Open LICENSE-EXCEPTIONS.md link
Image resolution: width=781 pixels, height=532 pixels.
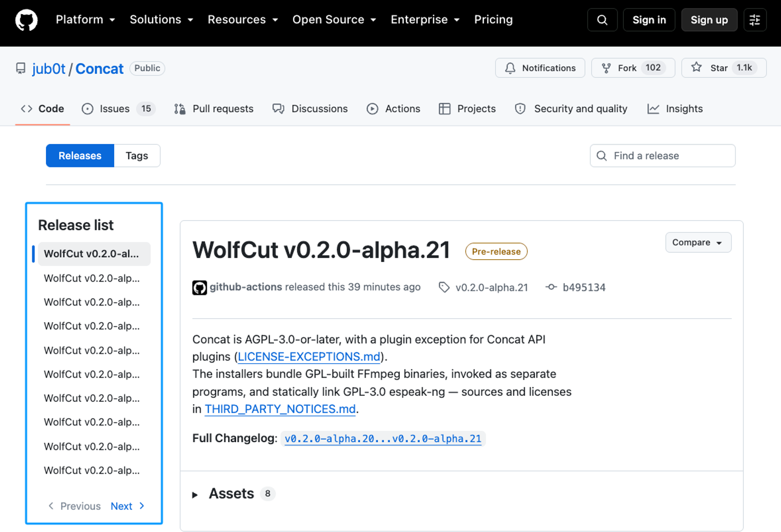[309, 357]
